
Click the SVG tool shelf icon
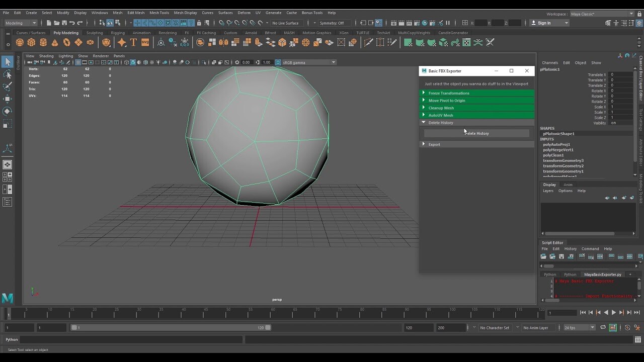click(x=145, y=43)
